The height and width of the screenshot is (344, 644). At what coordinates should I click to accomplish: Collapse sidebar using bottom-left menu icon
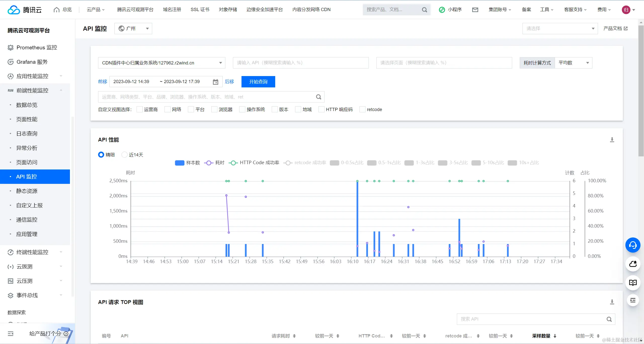(x=11, y=334)
